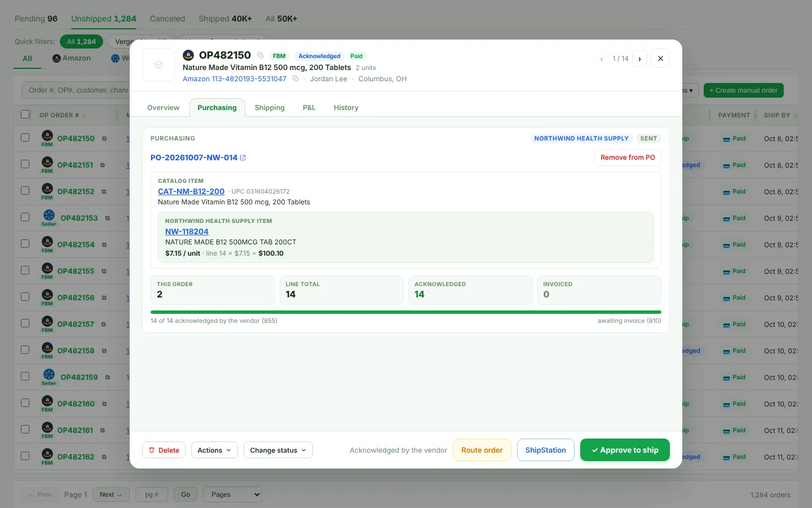Copy icon next to OP482153 row
This screenshot has width=812, height=508.
[107, 218]
